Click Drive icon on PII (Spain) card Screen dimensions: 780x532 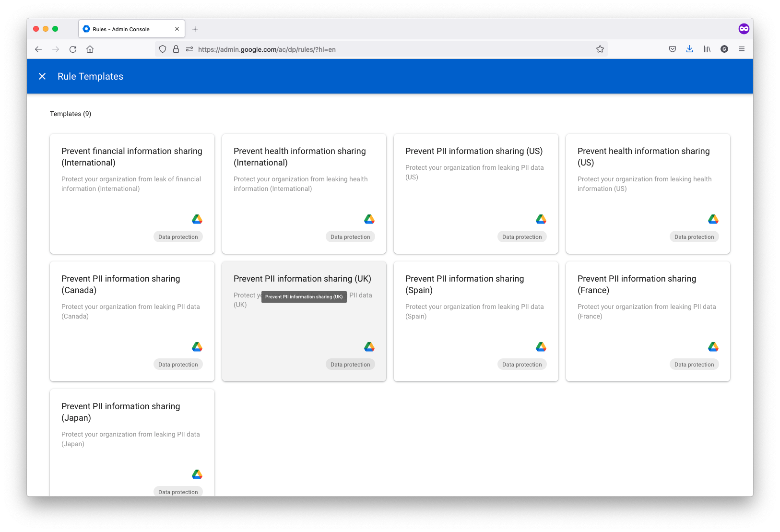coord(541,347)
